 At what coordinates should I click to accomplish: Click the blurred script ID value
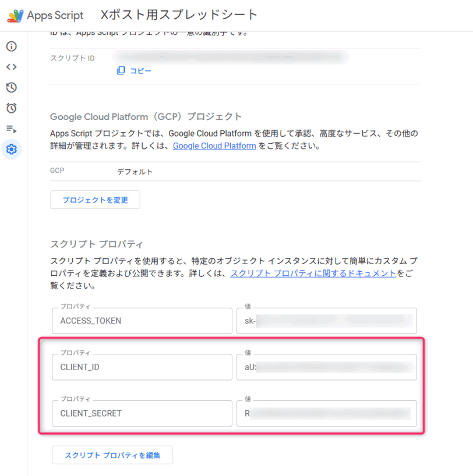[x=231, y=57]
